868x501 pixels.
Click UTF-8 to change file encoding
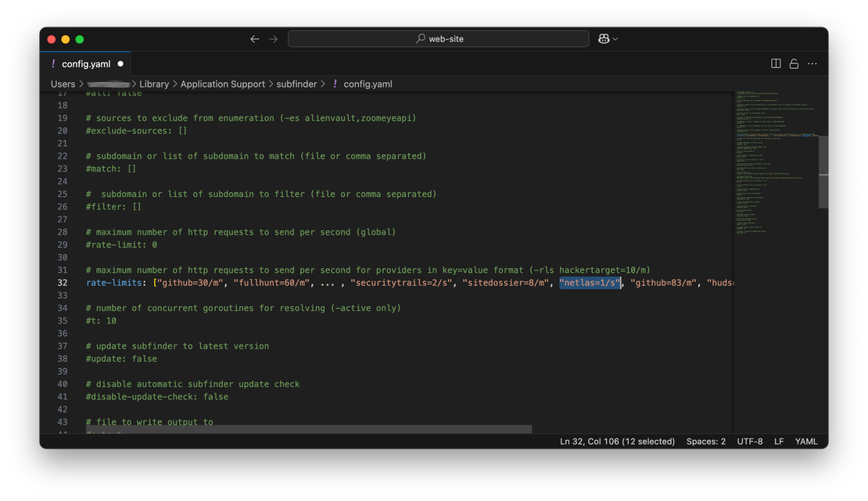coord(749,441)
